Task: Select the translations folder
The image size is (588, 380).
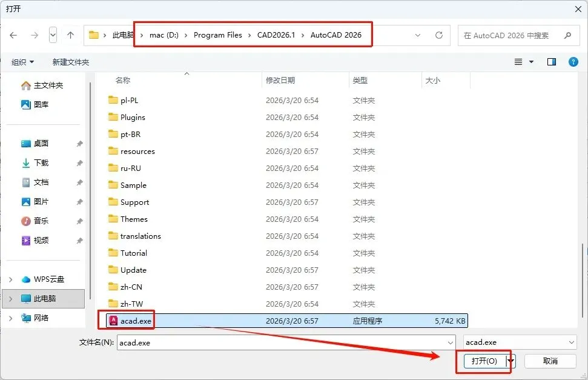Action: [x=287, y=236]
